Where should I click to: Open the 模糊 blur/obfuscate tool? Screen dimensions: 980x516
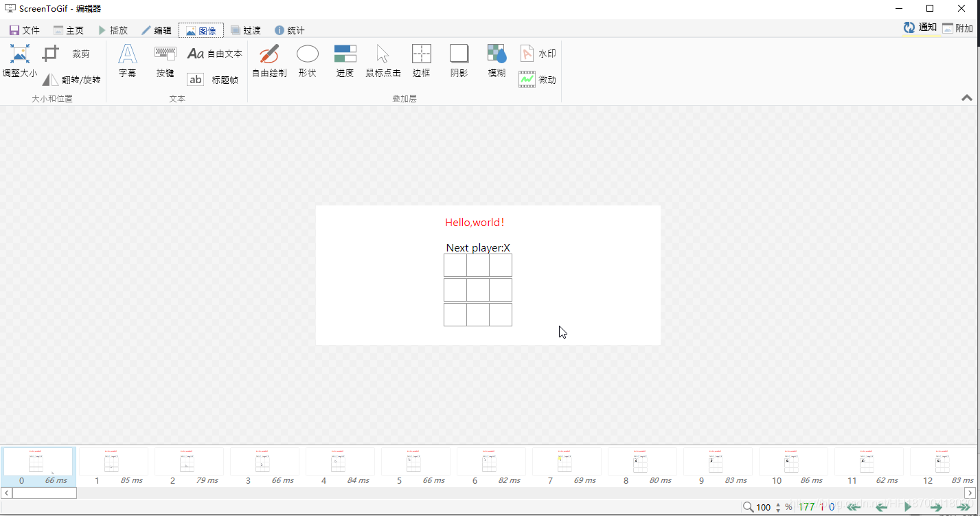point(497,61)
